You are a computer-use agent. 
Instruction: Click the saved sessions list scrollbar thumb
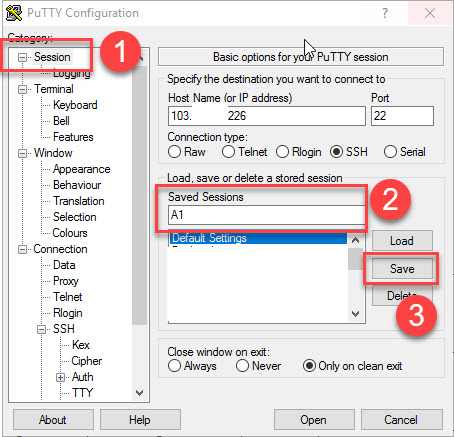(x=355, y=259)
